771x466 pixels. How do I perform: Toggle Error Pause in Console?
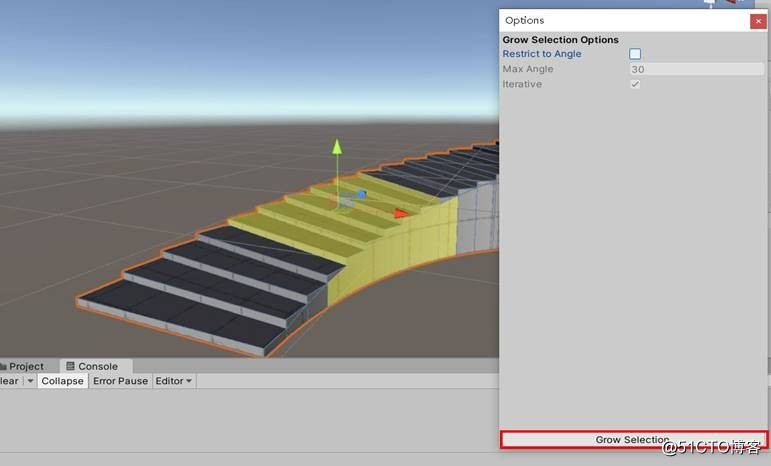(x=120, y=381)
